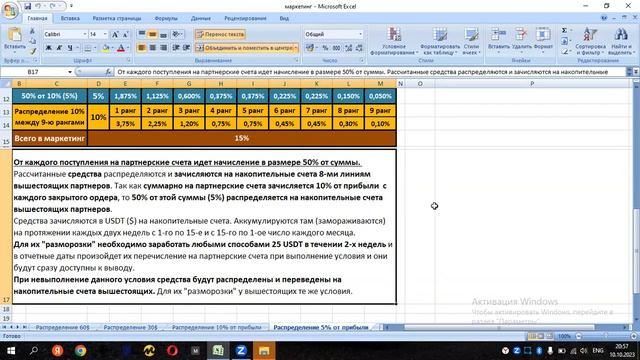Image resolution: width=640 pixels, height=360 pixels.
Task: Open the Вставка ribbon tab
Action: 70,18
